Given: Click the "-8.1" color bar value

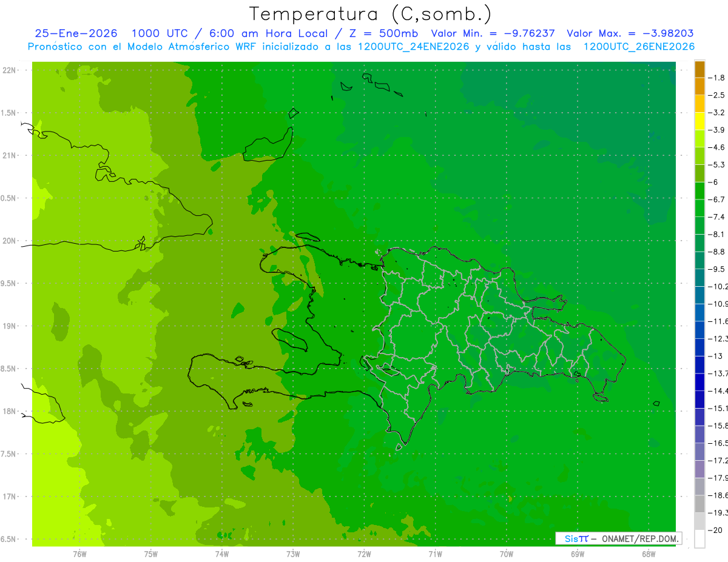Looking at the screenshot, I should [x=717, y=234].
